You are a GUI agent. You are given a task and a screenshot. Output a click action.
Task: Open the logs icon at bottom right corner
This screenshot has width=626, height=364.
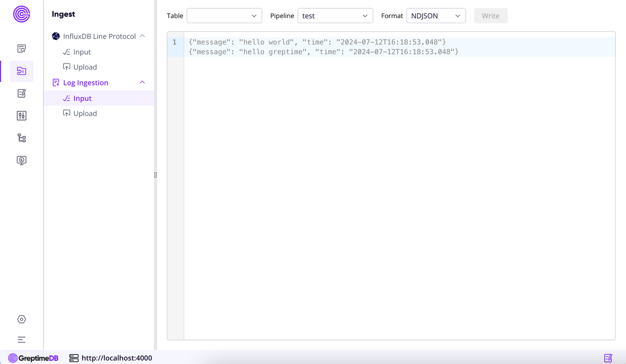(x=608, y=358)
